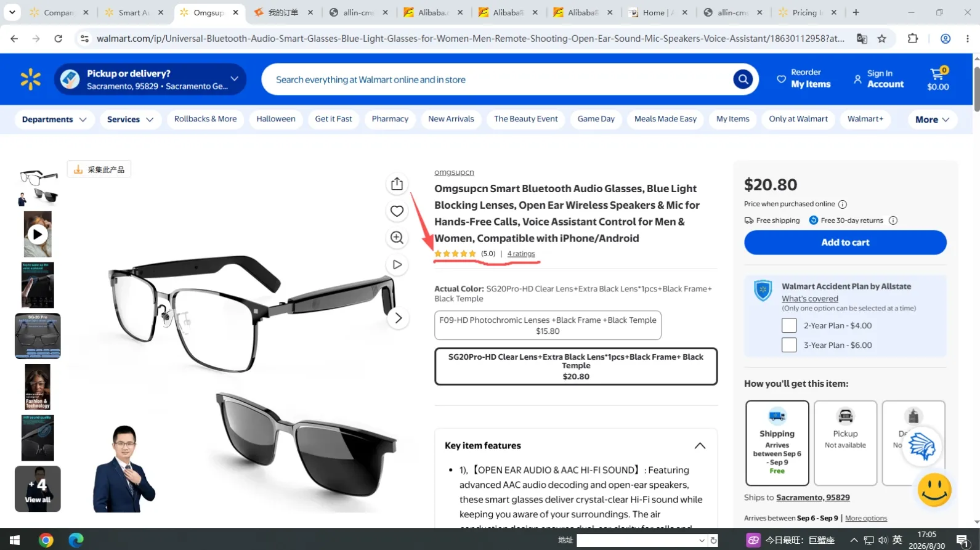Open More options delivery link

pyautogui.click(x=866, y=519)
